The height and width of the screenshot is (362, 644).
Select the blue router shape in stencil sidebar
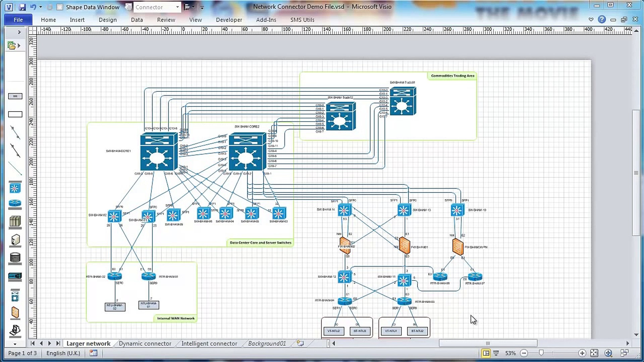pyautogui.click(x=15, y=203)
